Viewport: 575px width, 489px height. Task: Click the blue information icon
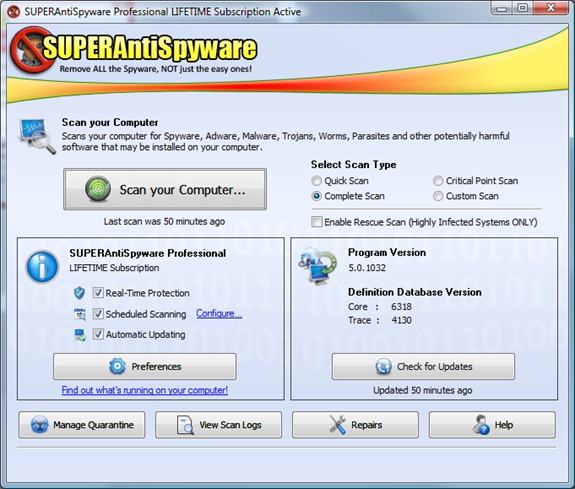(42, 267)
